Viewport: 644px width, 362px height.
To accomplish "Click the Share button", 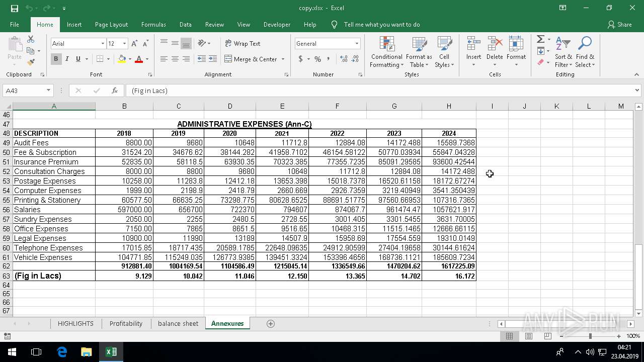I will point(620,25).
